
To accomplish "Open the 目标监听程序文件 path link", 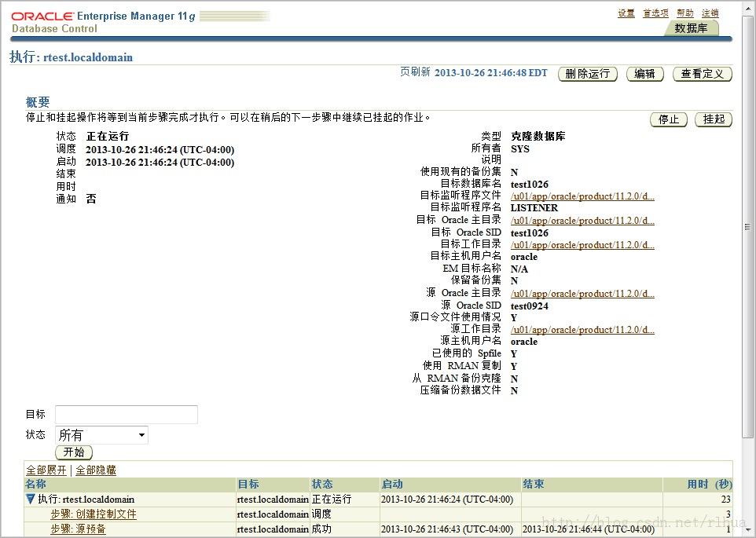I will 582,196.
